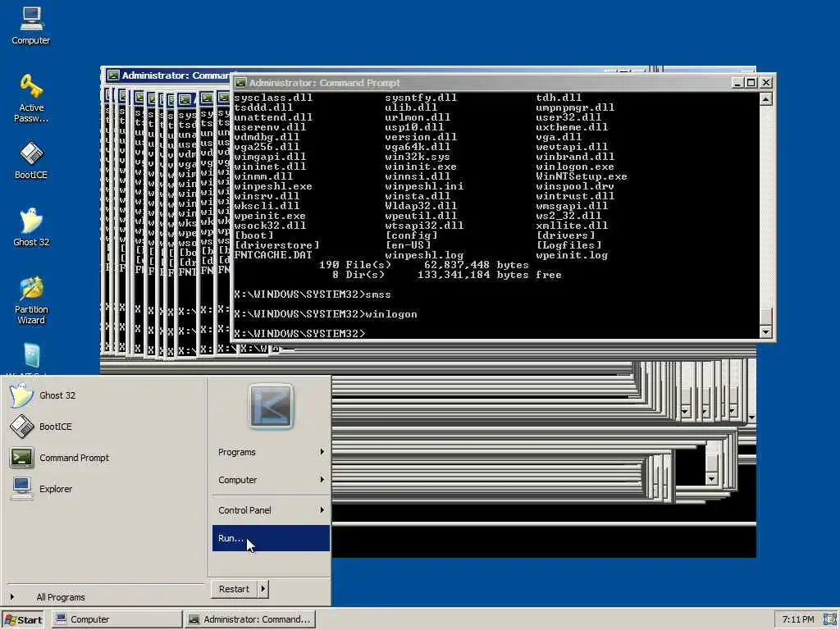The height and width of the screenshot is (630, 840).
Task: Click WinNTSetup.exe in the directory listing
Action: click(x=582, y=176)
